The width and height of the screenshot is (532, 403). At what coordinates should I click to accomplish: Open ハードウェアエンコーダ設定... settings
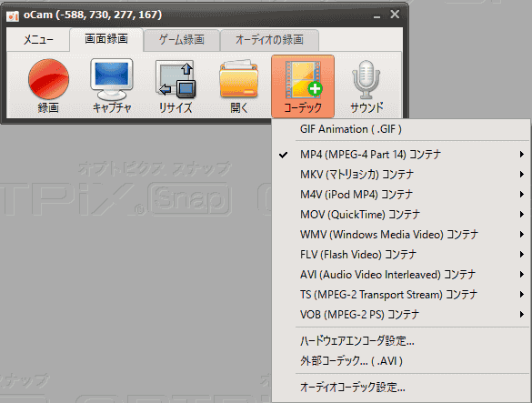[401, 341]
